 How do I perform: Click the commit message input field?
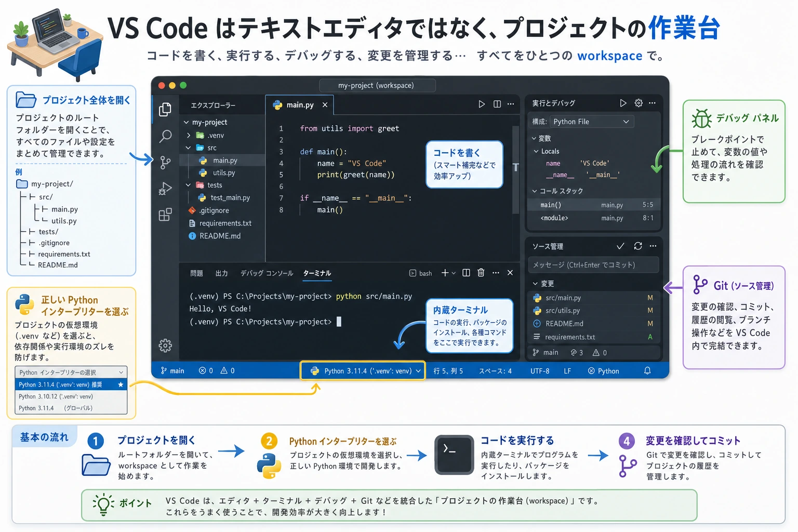click(594, 264)
